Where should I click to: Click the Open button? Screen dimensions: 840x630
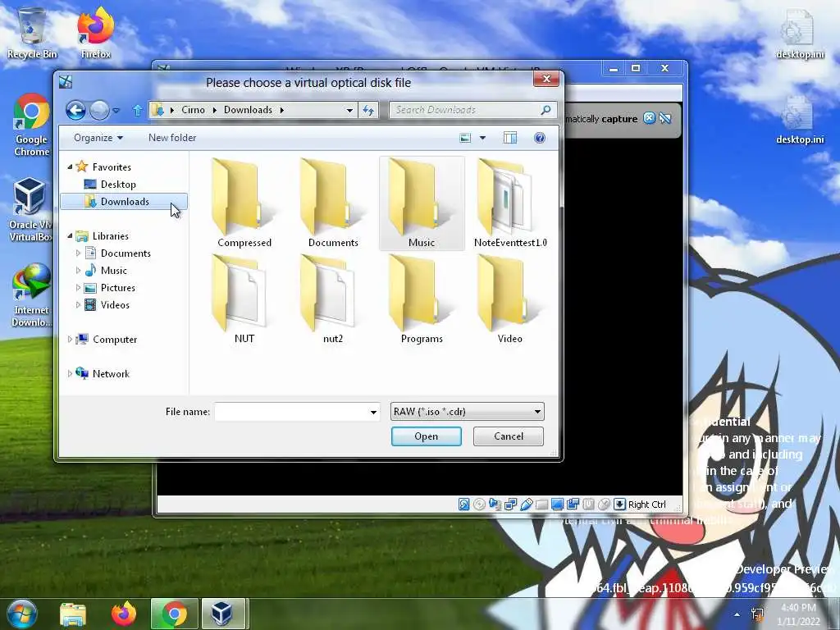(x=426, y=436)
